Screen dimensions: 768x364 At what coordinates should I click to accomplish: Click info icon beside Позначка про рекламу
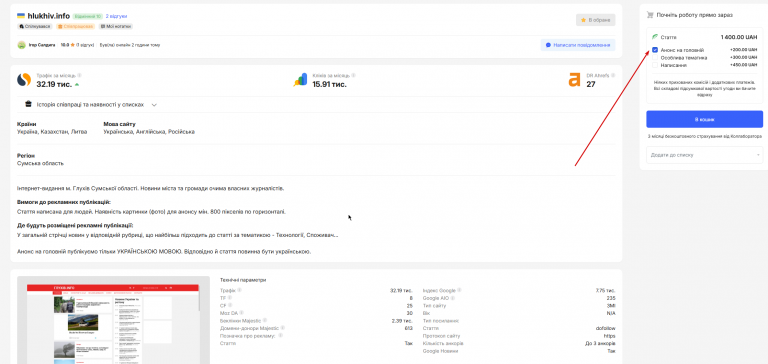click(281, 336)
